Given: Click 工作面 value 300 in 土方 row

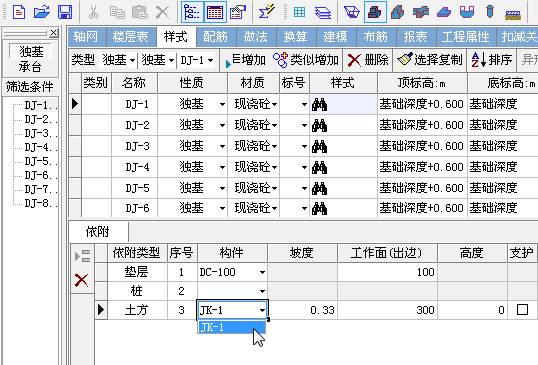Looking at the screenshot, I should [x=387, y=310].
